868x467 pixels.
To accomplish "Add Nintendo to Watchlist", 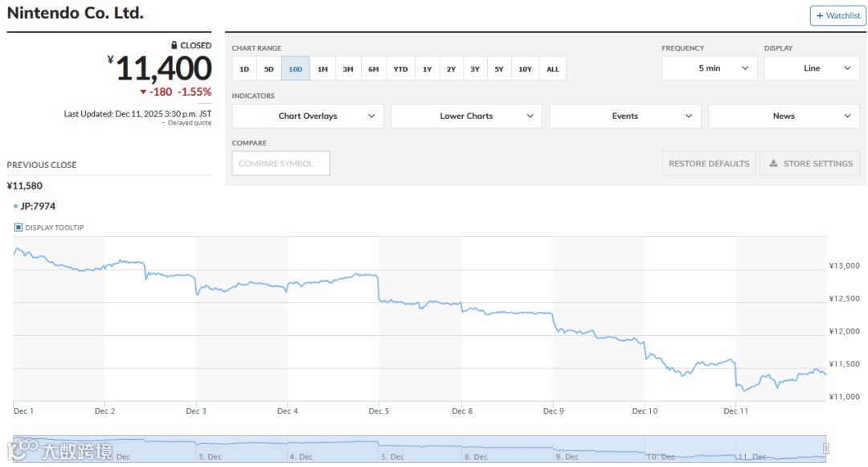I will pyautogui.click(x=837, y=15).
